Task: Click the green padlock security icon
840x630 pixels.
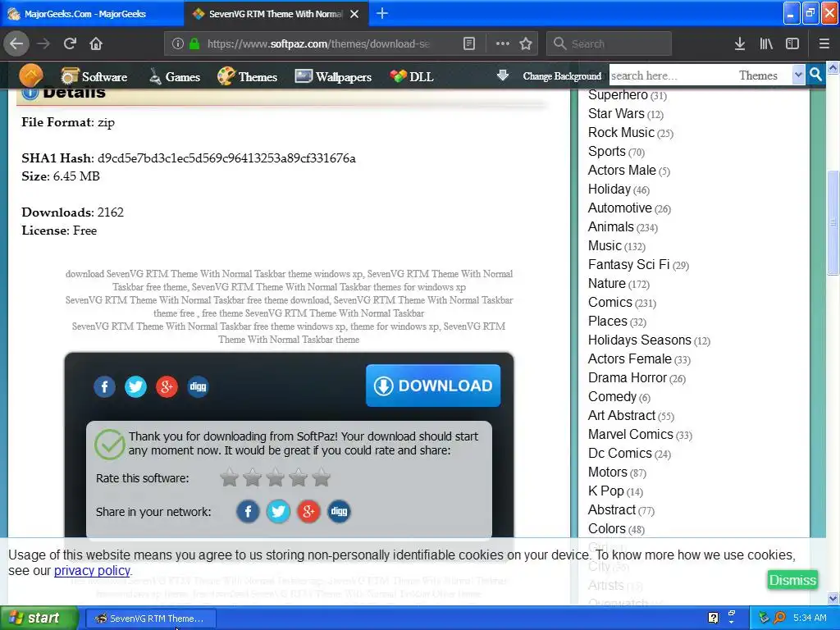Action: coord(194,43)
